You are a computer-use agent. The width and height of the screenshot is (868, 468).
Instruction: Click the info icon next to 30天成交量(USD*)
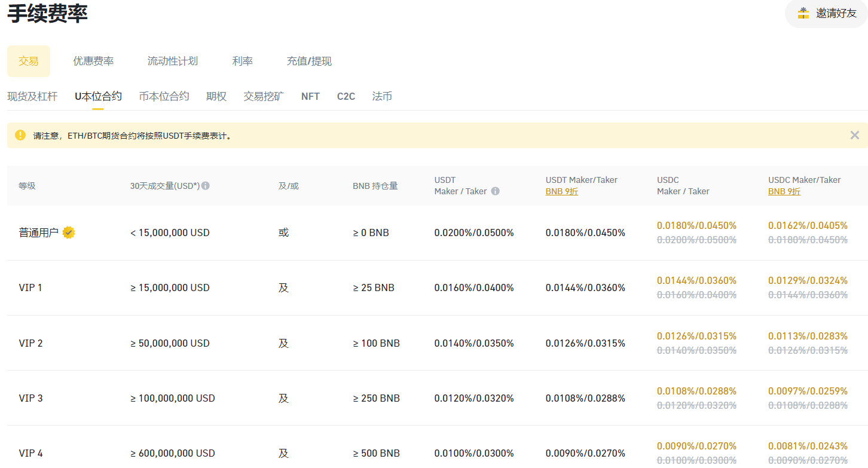(x=205, y=186)
